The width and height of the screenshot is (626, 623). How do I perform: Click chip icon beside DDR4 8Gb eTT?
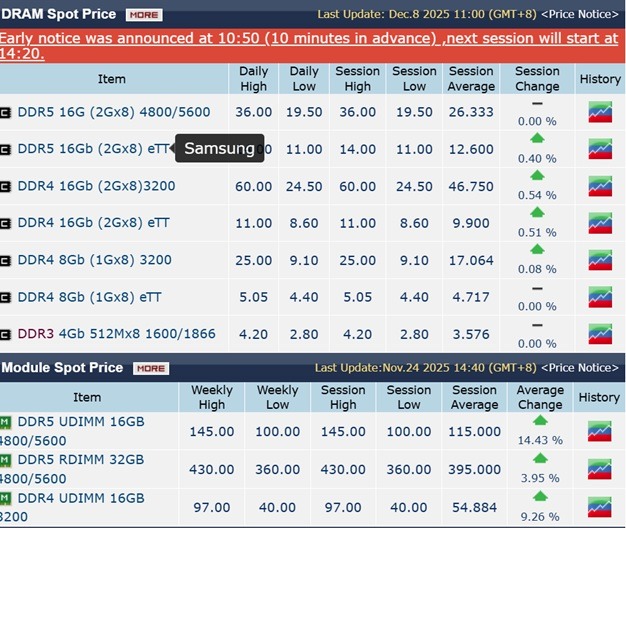(x=5, y=298)
